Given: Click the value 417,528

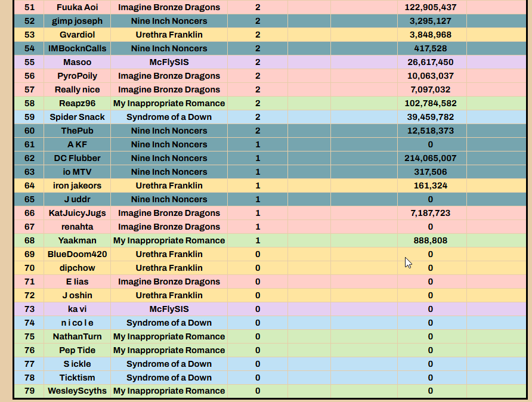Looking at the screenshot, I should click(430, 48).
